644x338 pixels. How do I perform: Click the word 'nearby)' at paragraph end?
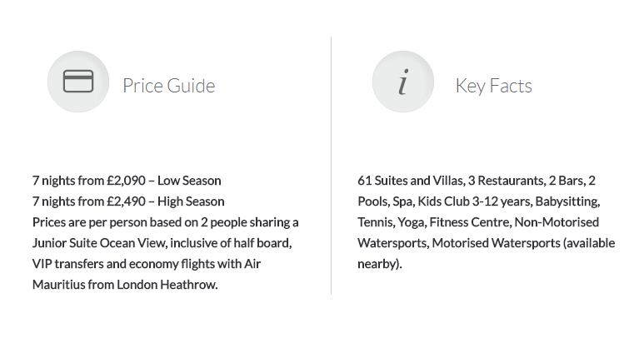[x=379, y=264]
